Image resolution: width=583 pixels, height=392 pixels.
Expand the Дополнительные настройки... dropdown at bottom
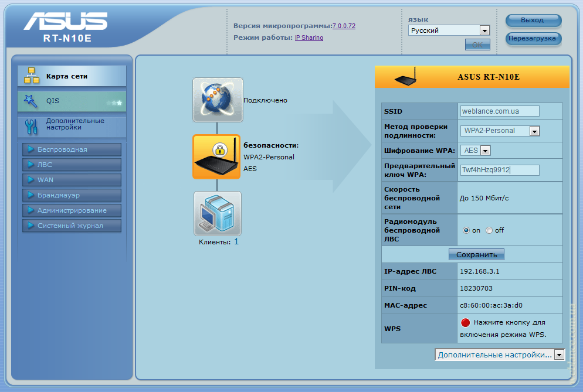tap(500, 355)
